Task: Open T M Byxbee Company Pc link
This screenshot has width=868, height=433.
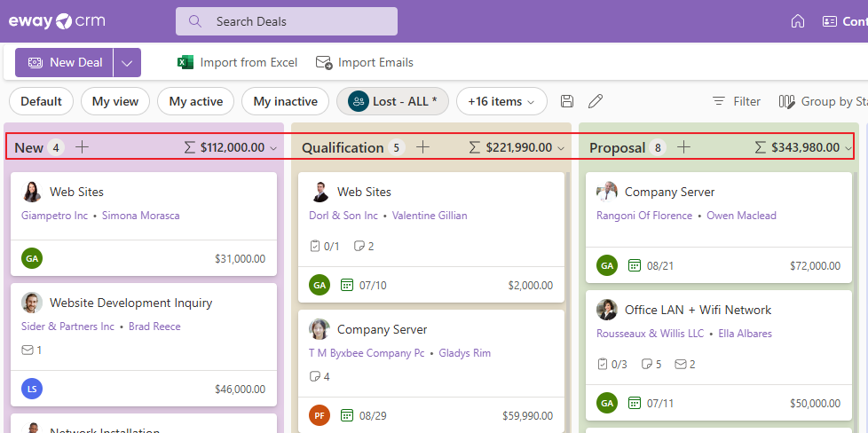Action: tap(367, 353)
